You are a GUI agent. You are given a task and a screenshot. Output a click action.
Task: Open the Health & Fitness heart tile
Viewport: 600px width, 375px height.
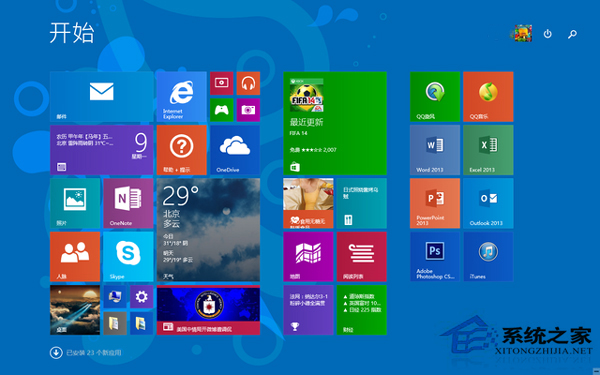308,203
